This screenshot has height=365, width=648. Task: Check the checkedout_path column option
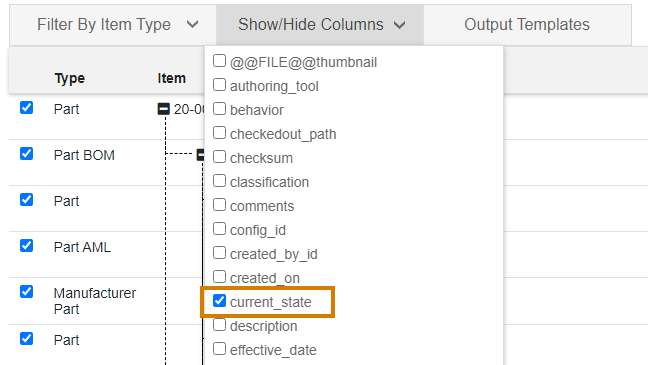click(219, 133)
